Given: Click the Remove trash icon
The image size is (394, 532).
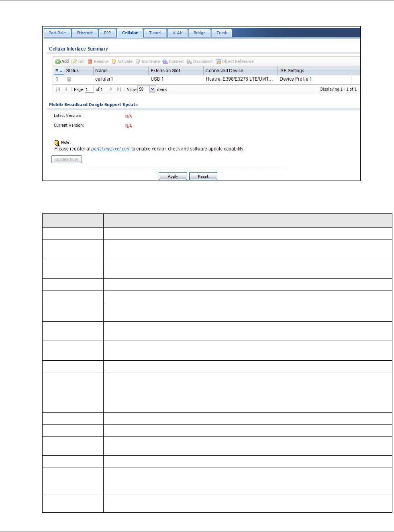Looking at the screenshot, I should coord(90,61).
